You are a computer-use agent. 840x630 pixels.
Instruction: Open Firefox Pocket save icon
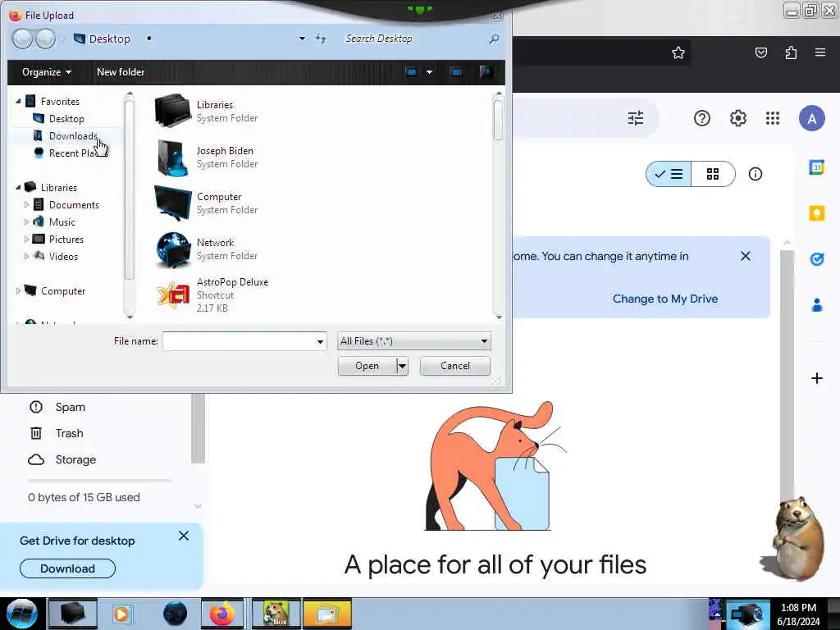point(760,52)
